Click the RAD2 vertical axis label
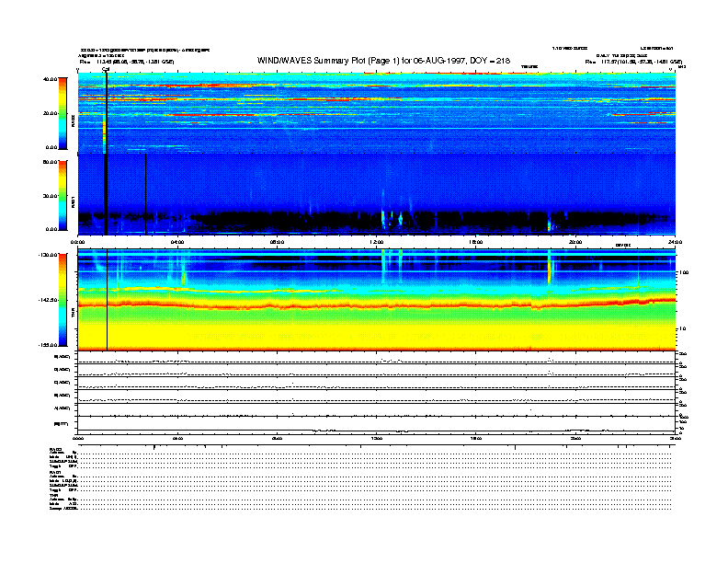The width and height of the screenshot is (728, 563). (x=73, y=121)
